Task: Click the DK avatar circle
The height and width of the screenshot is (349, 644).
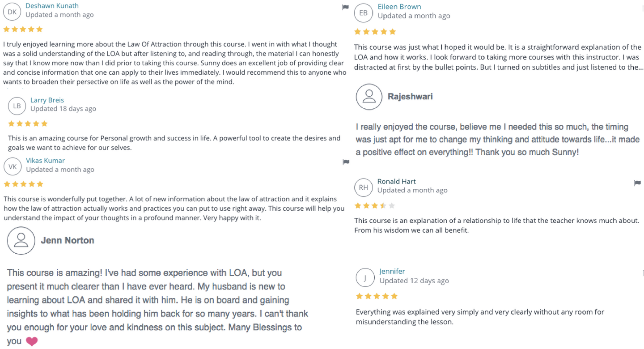Action: point(12,12)
